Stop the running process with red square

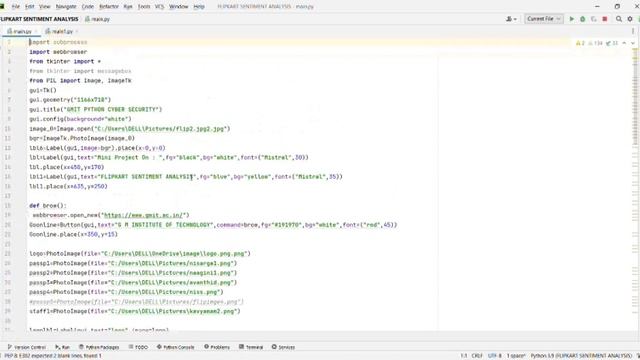(605, 19)
